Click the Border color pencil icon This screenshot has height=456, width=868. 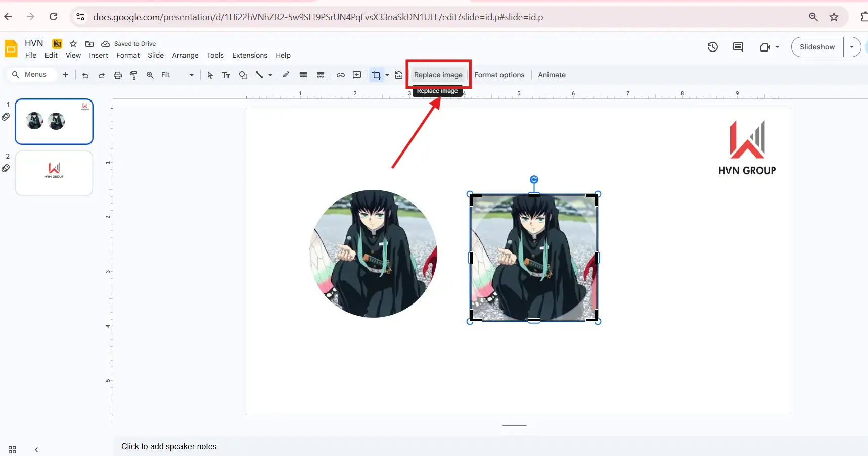point(286,75)
